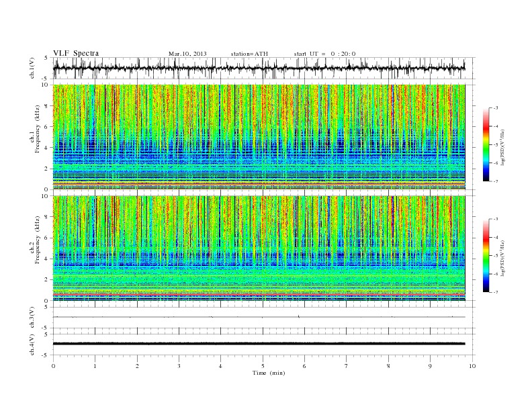Click the "Time (min)" x-axis label

coord(269,373)
